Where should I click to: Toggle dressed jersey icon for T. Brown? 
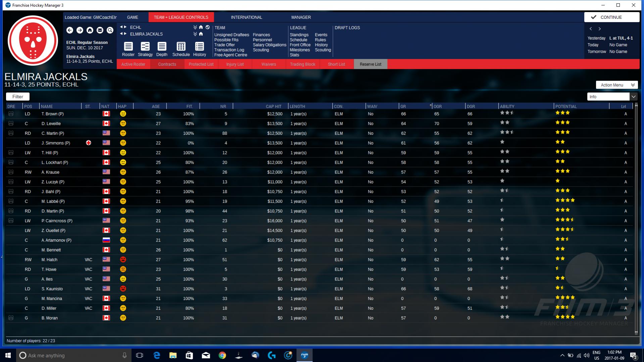[x=11, y=114]
